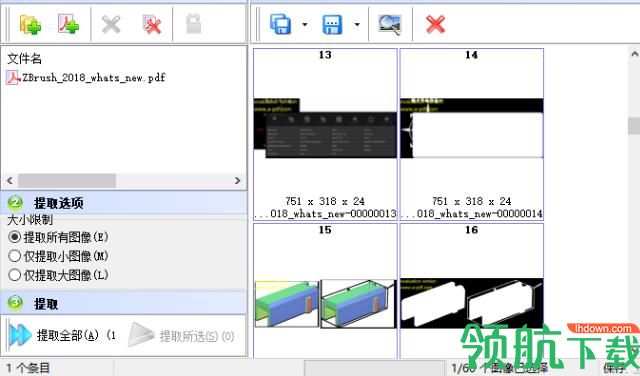Click the 1 个条目 status text
This screenshot has width=640, height=376.
29,368
